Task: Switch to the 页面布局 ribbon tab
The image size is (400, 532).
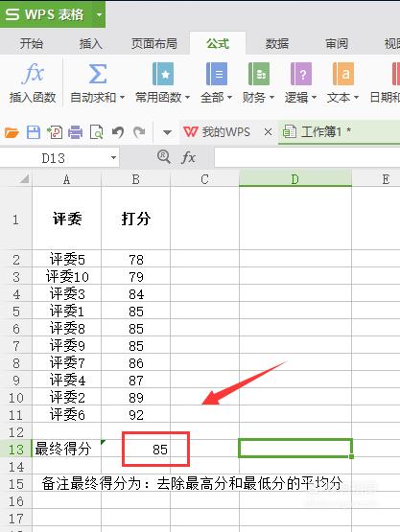Action: [154, 43]
